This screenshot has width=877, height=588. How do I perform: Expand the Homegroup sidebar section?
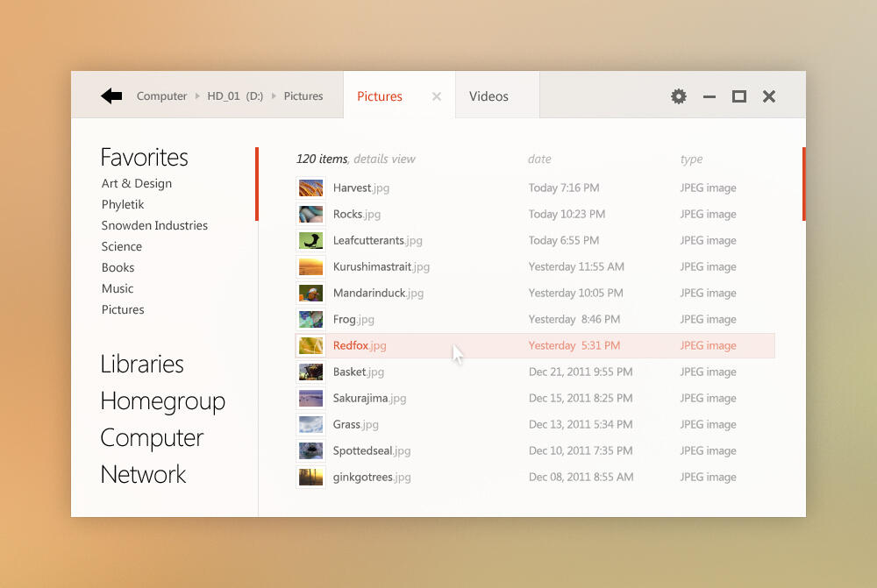[x=162, y=400]
